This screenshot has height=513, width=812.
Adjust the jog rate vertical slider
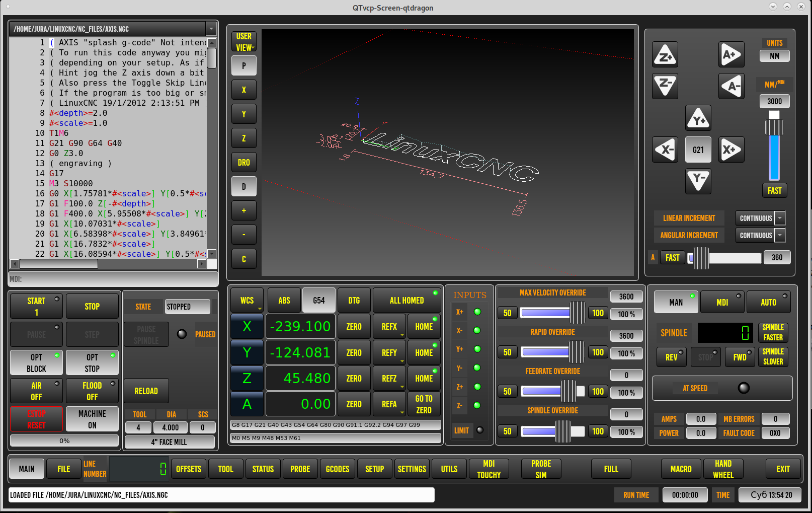click(774, 146)
